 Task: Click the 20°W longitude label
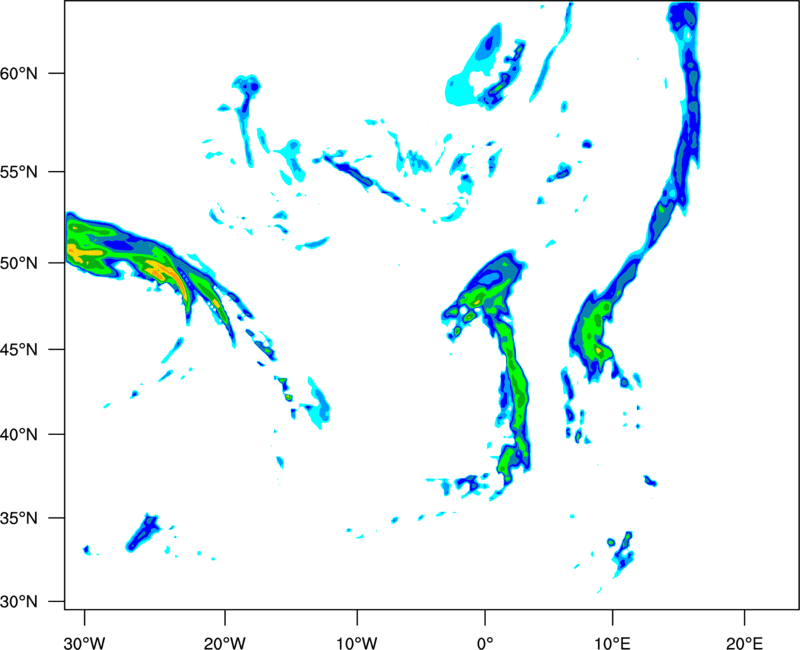pos(225,643)
